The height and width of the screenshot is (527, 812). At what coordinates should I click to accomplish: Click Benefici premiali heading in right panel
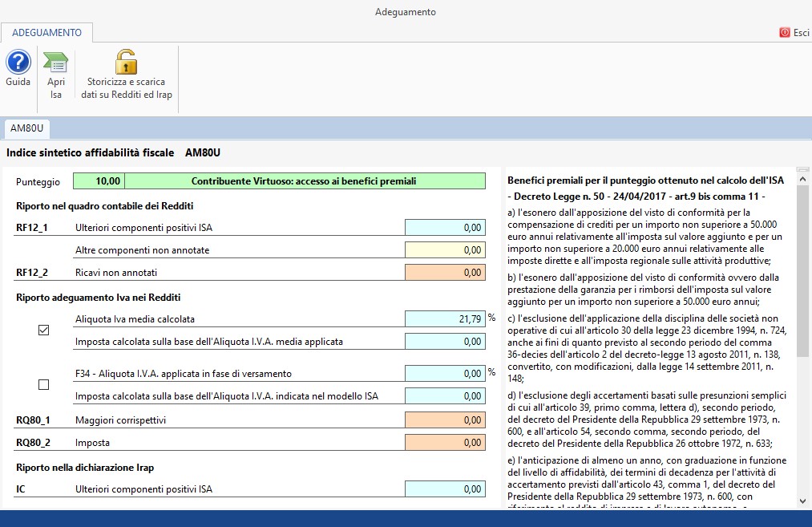coord(646,180)
